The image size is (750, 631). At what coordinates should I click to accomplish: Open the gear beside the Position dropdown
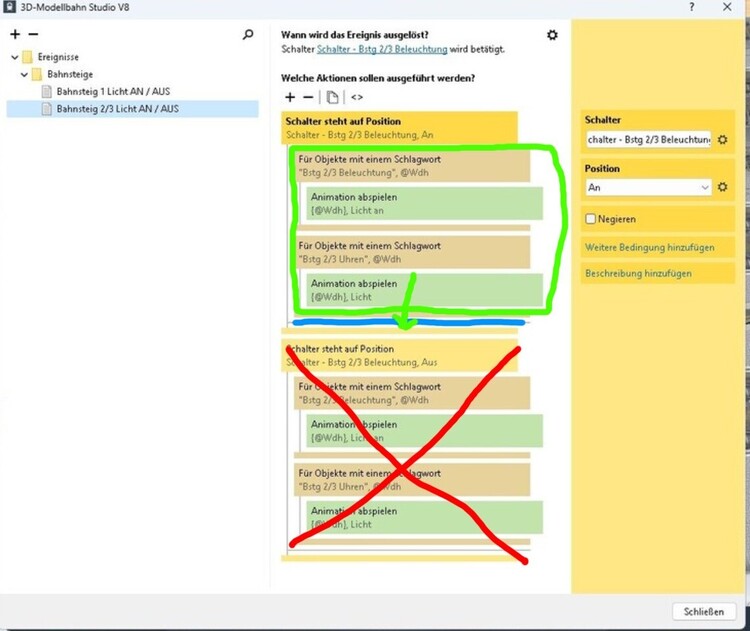click(723, 187)
